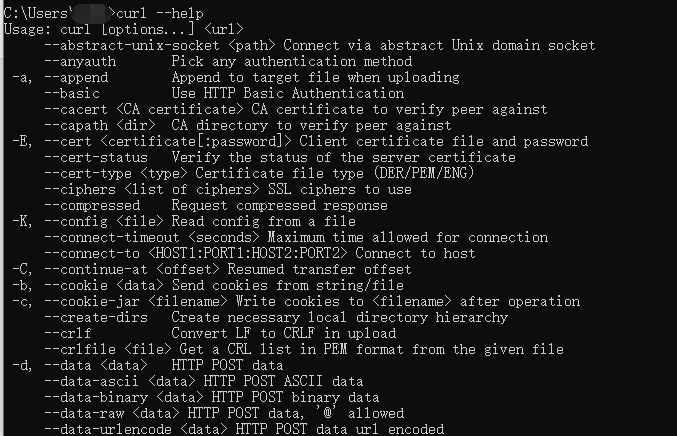Viewport: 677px width, 436px height.
Task: Click the --basic option name
Action: coord(72,93)
